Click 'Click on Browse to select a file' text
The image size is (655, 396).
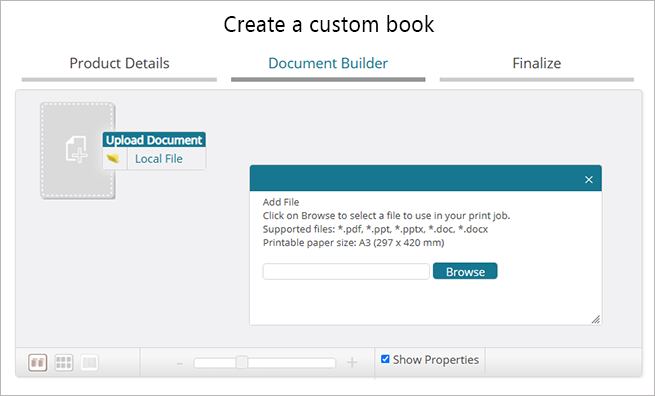(x=386, y=216)
